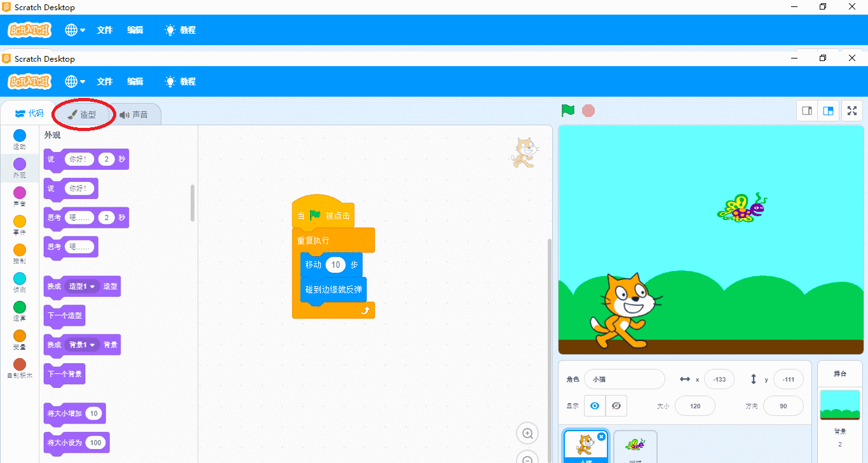Click the 舞台 stage panel label

(x=840, y=373)
